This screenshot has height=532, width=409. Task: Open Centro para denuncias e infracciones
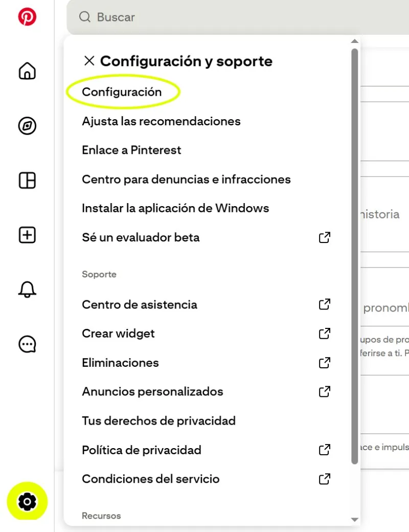click(x=186, y=180)
